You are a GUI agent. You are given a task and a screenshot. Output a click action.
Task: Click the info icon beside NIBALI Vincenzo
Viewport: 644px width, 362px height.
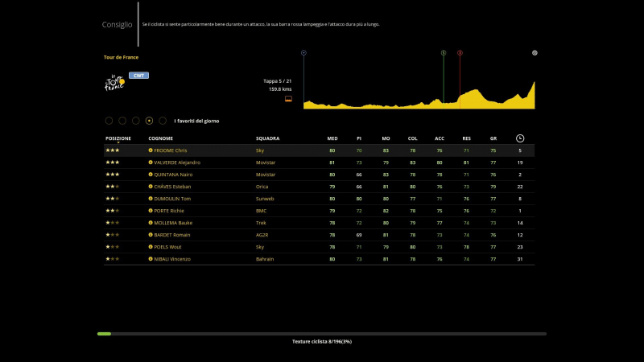point(151,259)
